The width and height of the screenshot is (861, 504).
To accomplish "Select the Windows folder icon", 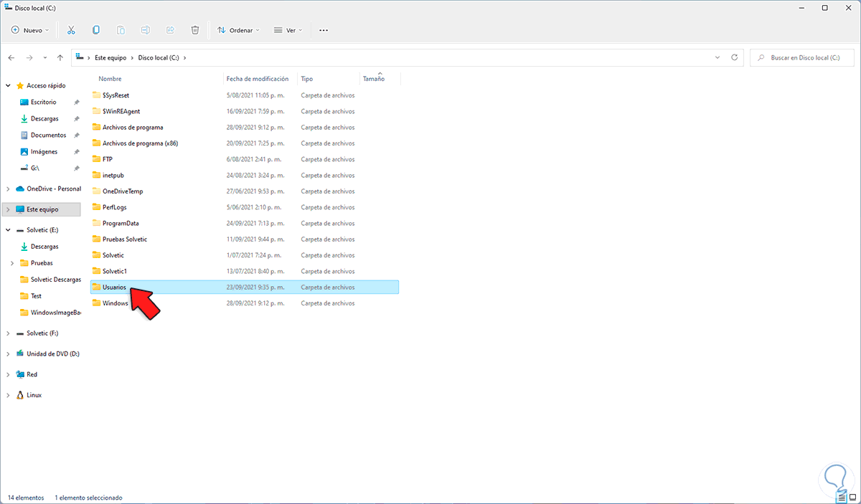I will tap(96, 303).
